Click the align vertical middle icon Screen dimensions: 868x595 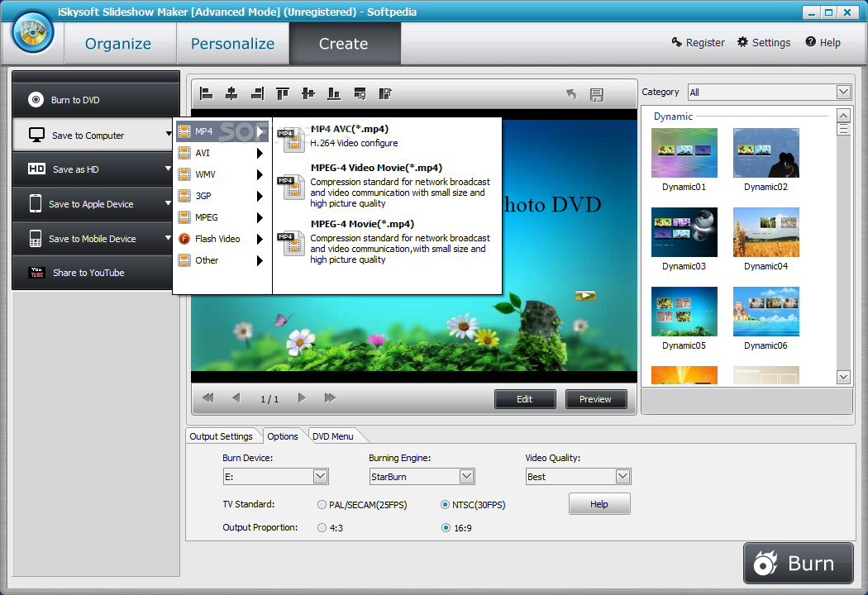click(308, 94)
